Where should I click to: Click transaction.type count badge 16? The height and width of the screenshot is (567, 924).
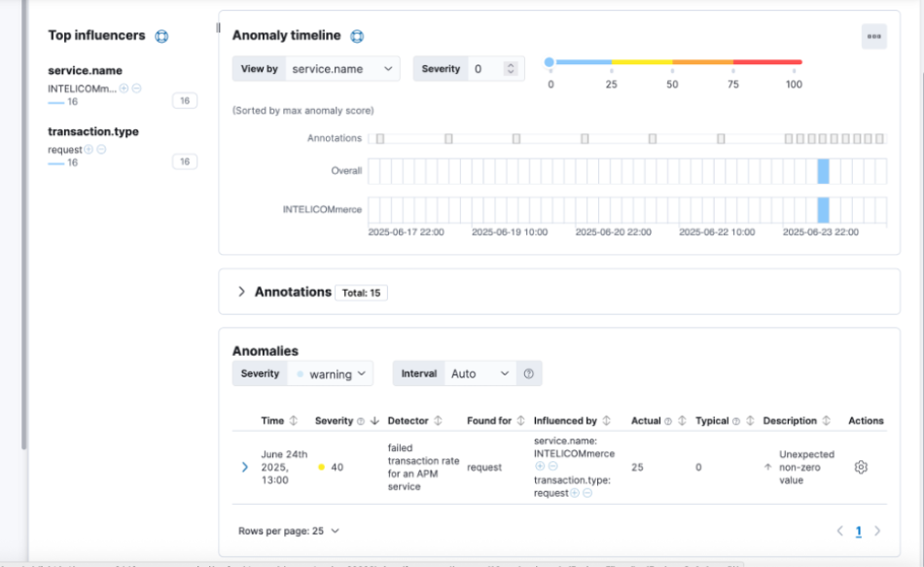(185, 161)
